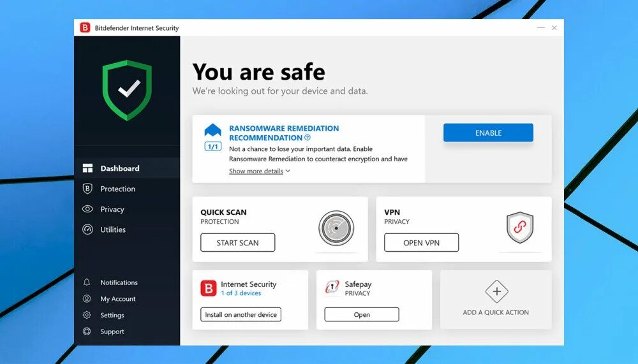Minimize the Bitdefender window

pyautogui.click(x=541, y=27)
